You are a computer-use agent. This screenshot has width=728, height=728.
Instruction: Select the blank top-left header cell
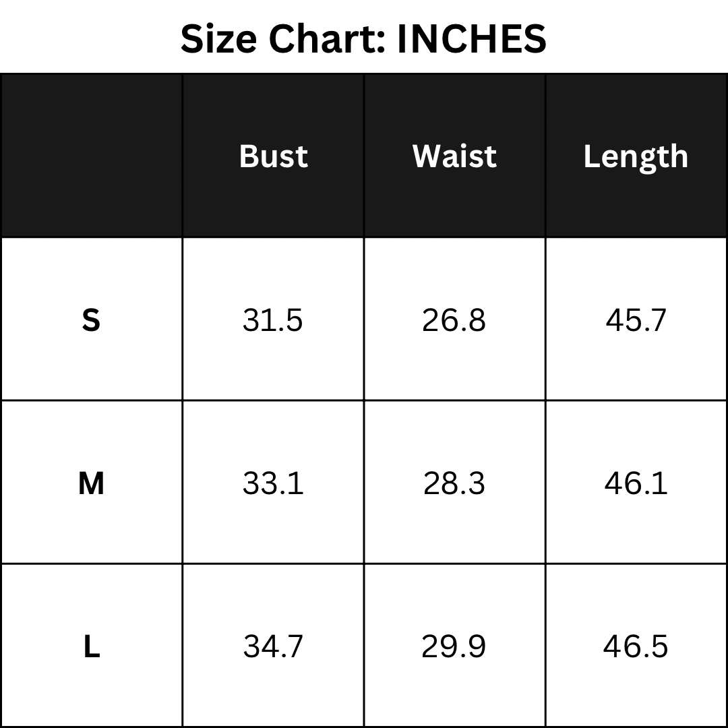point(92,156)
